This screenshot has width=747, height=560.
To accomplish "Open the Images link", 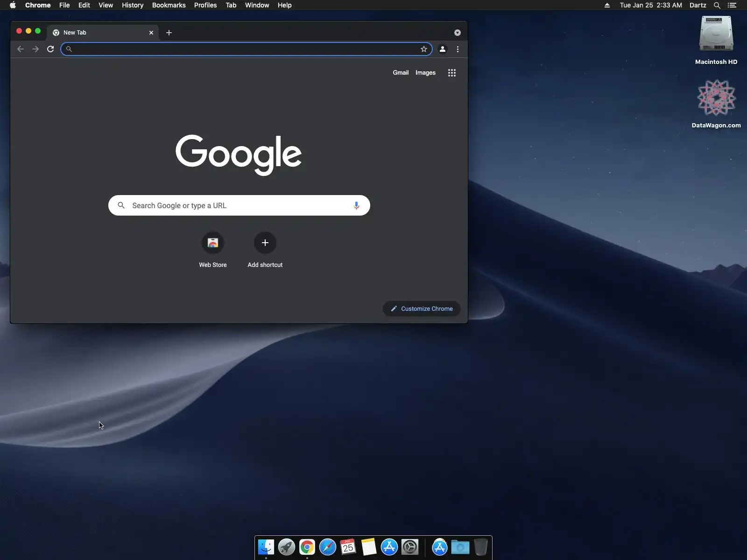I will pyautogui.click(x=425, y=73).
